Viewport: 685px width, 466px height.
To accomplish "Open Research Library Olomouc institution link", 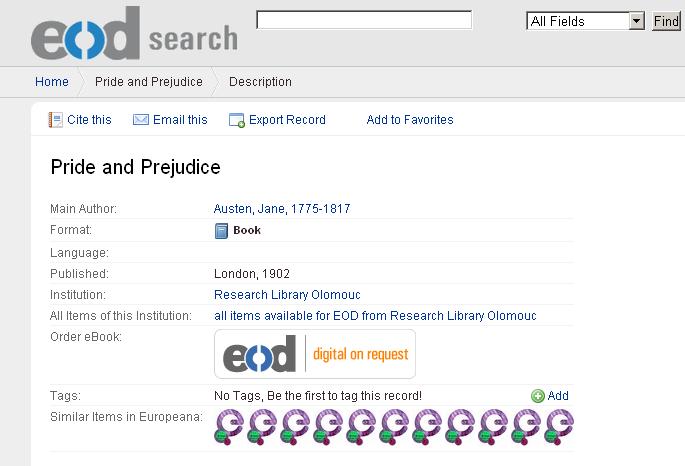I will (287, 295).
